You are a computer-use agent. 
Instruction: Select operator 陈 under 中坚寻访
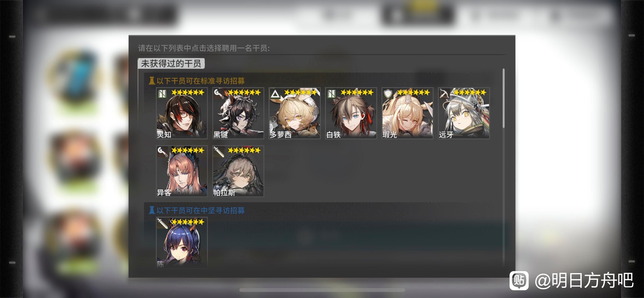coord(182,242)
